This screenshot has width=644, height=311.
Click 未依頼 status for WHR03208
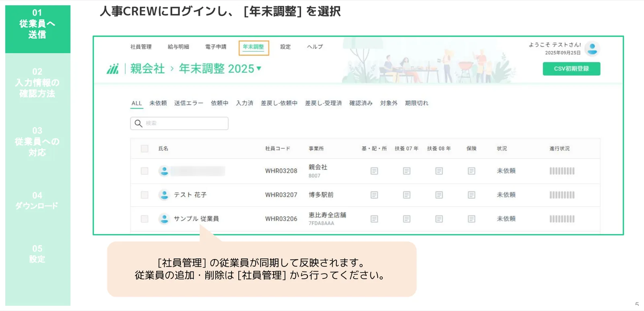coord(506,171)
